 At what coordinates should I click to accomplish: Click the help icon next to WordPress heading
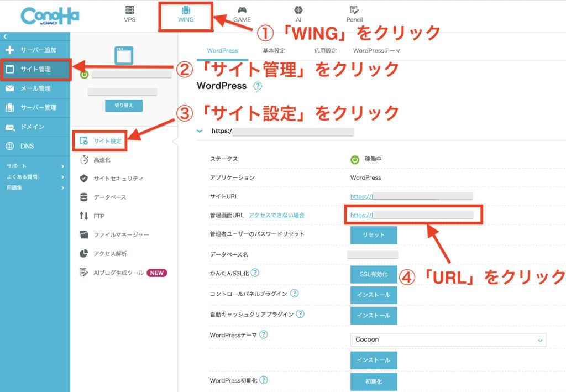click(258, 86)
